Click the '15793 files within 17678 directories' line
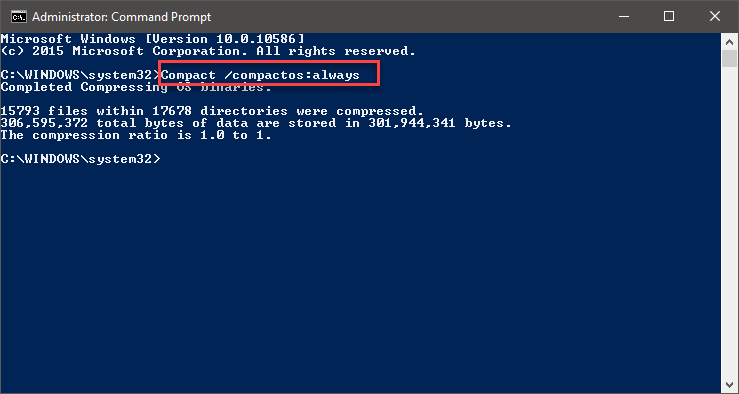739x394 pixels. 213,111
